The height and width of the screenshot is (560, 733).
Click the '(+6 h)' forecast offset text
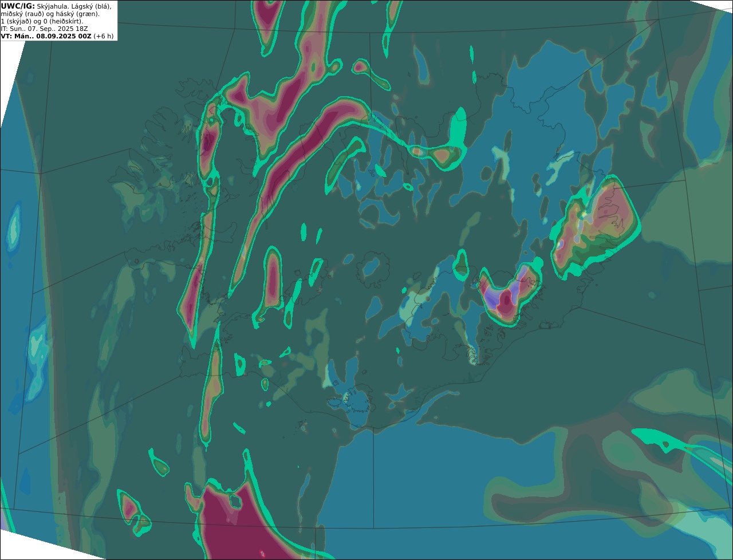point(104,36)
